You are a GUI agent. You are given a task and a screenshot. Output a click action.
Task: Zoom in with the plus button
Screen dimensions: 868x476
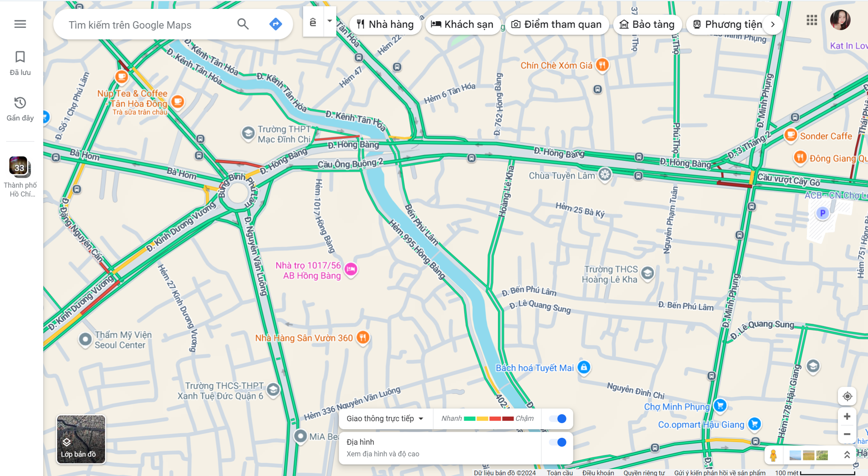coord(847,417)
